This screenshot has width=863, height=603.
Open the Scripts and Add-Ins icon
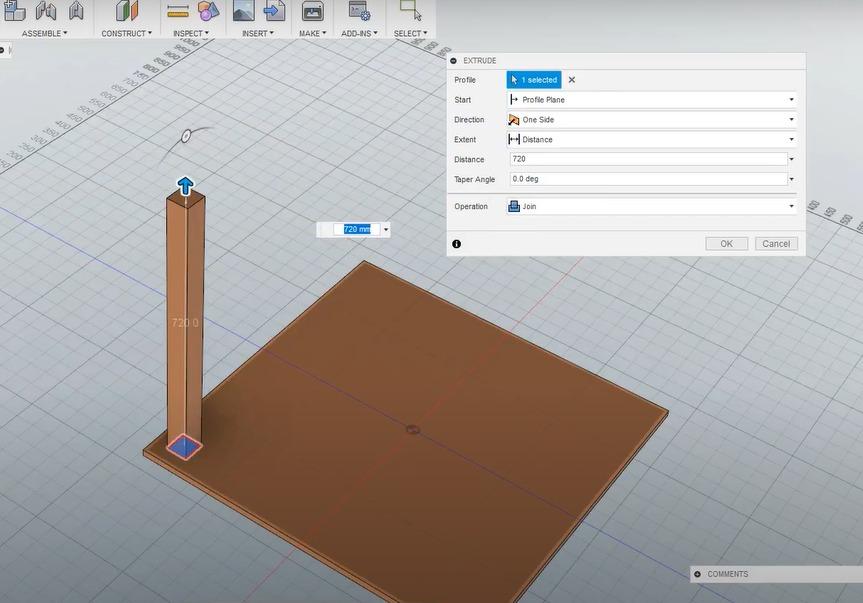[x=359, y=10]
